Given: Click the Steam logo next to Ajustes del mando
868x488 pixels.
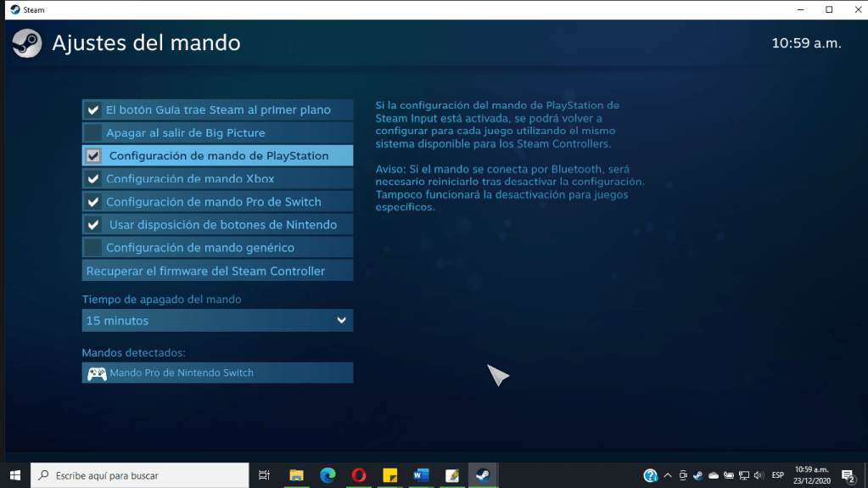Looking at the screenshot, I should [x=27, y=42].
